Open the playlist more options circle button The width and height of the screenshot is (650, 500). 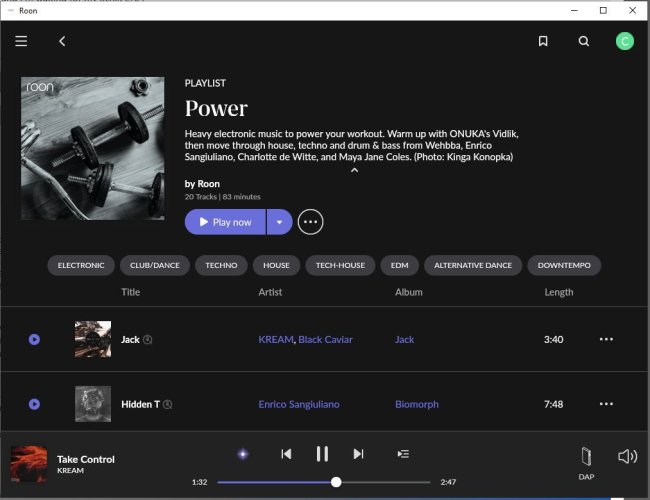pyautogui.click(x=310, y=222)
